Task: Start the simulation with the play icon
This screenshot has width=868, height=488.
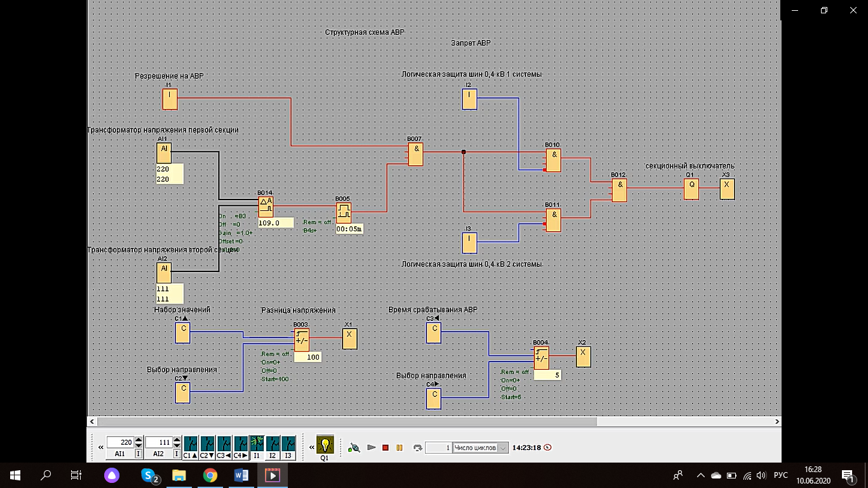Action: (x=372, y=448)
